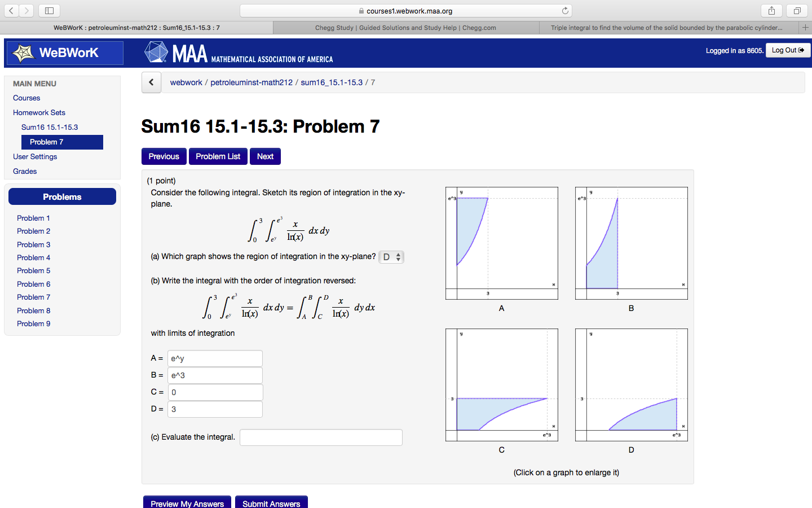Go back with Safari's back arrow

pyautogui.click(x=11, y=11)
